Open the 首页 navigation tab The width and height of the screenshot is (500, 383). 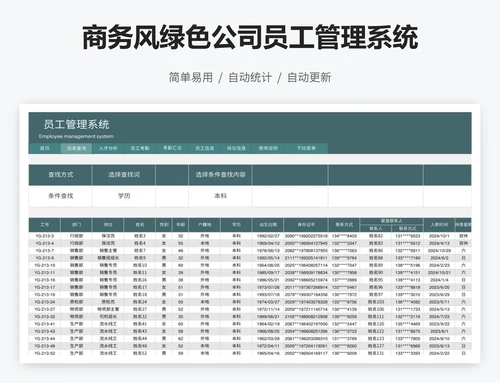[45, 148]
